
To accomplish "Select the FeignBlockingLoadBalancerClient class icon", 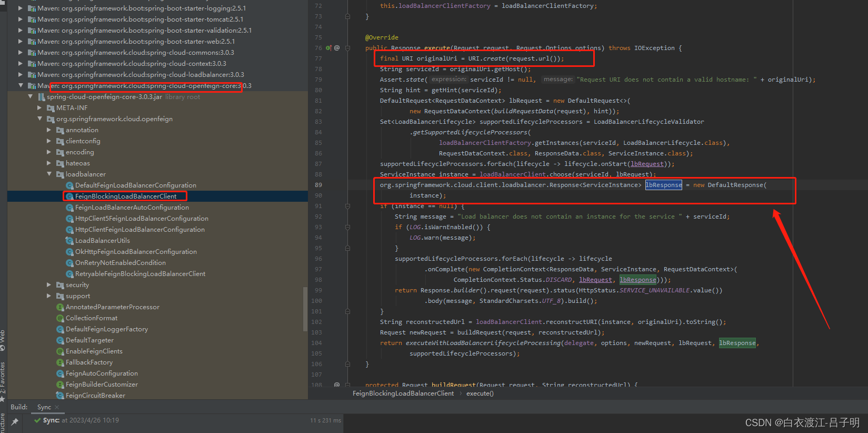I will tap(69, 196).
